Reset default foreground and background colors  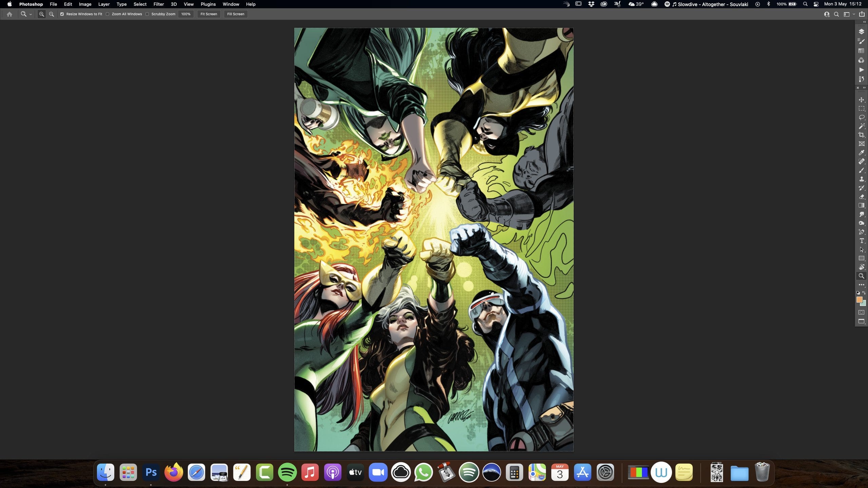point(858,293)
